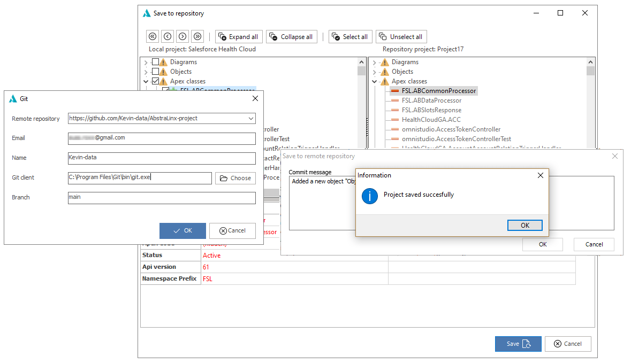Expand the repository Diagrams tree node
This screenshot has width=631, height=364.
[x=374, y=63]
